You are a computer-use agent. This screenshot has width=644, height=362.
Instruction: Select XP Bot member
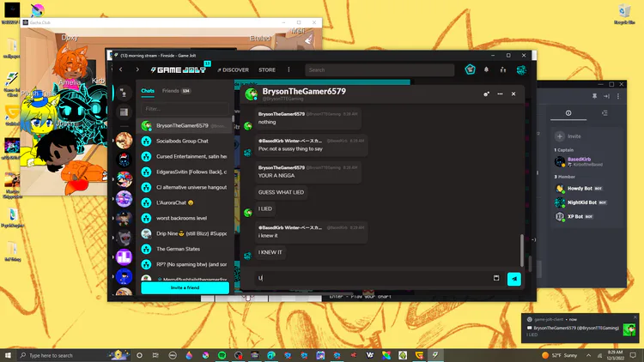pos(575,216)
